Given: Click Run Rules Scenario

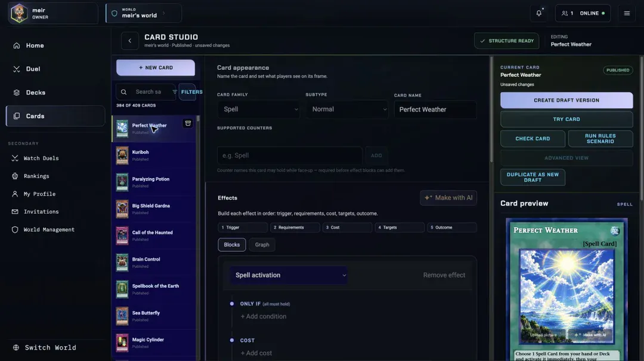Looking at the screenshot, I should 600,139.
